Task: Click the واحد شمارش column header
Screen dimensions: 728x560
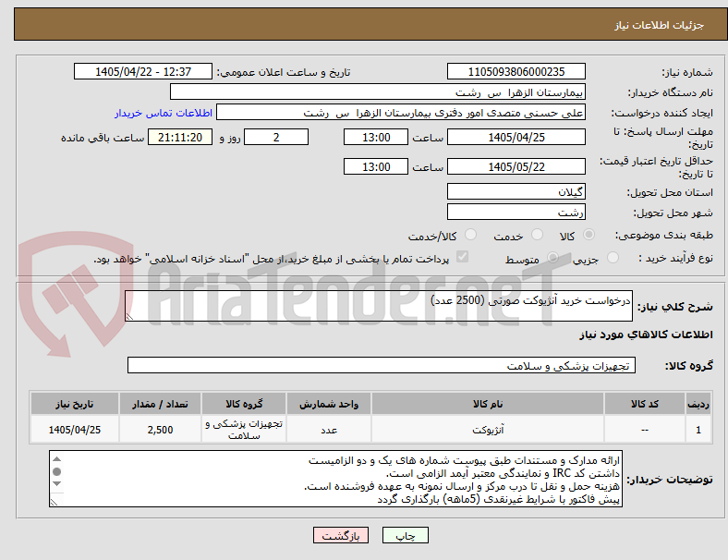Action: click(x=329, y=404)
